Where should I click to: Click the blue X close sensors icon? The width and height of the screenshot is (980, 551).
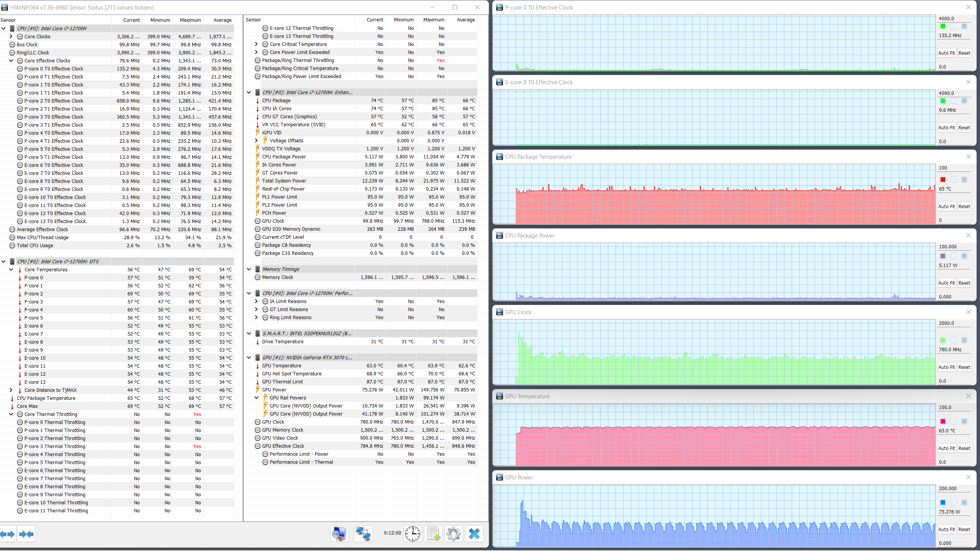pyautogui.click(x=474, y=534)
